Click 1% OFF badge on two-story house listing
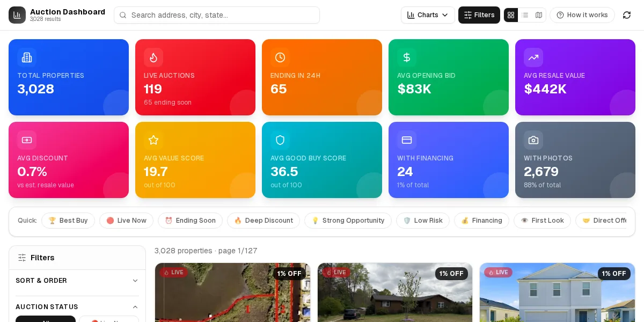Screen dimensions: 644x322 [614, 274]
